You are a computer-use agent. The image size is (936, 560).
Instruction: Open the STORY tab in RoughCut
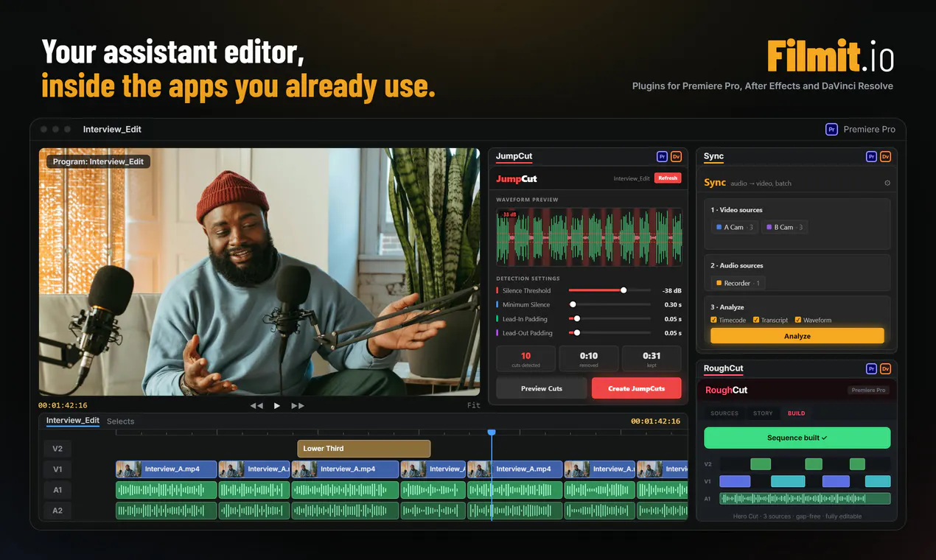(763, 413)
